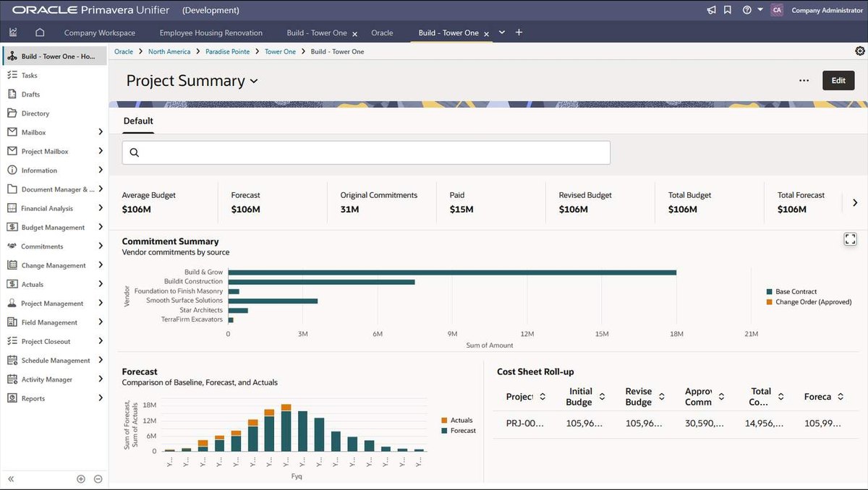Open the more actions ellipsis menu
868x490 pixels.
tap(804, 80)
